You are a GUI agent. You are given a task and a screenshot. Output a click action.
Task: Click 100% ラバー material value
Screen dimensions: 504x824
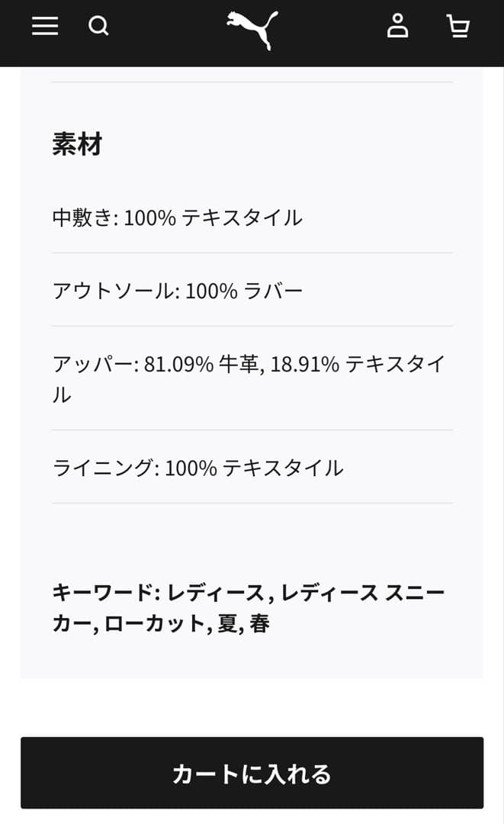(244, 291)
